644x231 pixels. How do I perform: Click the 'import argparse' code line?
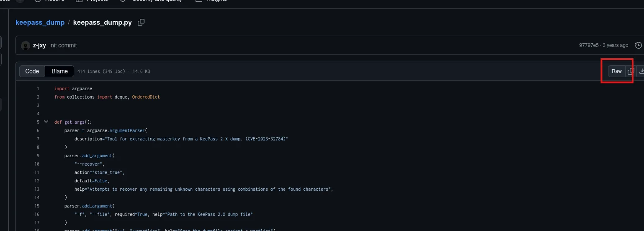[x=73, y=88]
